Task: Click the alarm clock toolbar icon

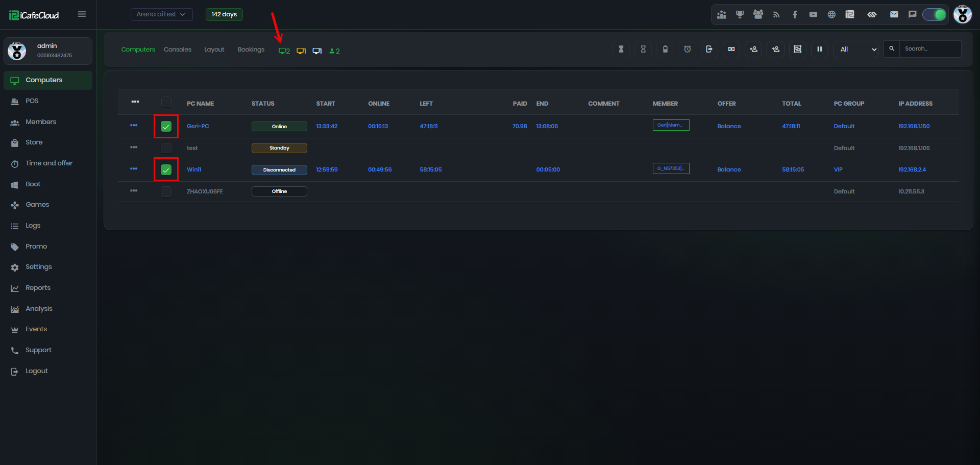Action: pyautogui.click(x=688, y=50)
